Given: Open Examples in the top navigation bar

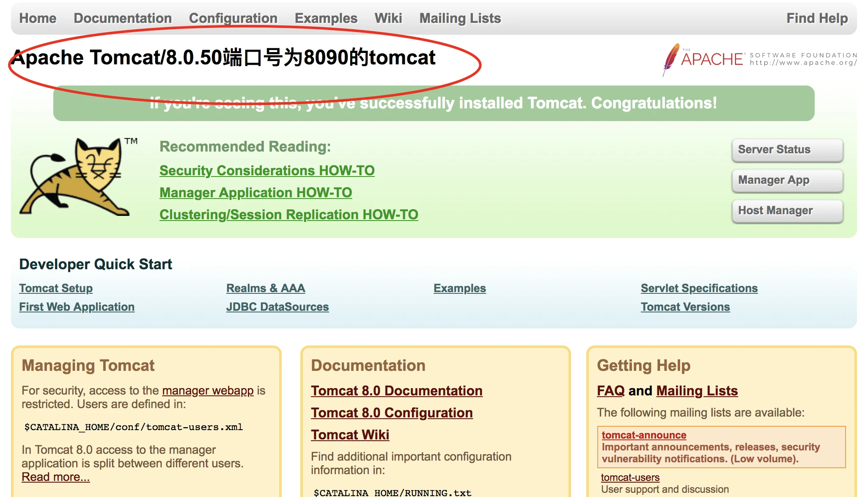Looking at the screenshot, I should coord(326,18).
